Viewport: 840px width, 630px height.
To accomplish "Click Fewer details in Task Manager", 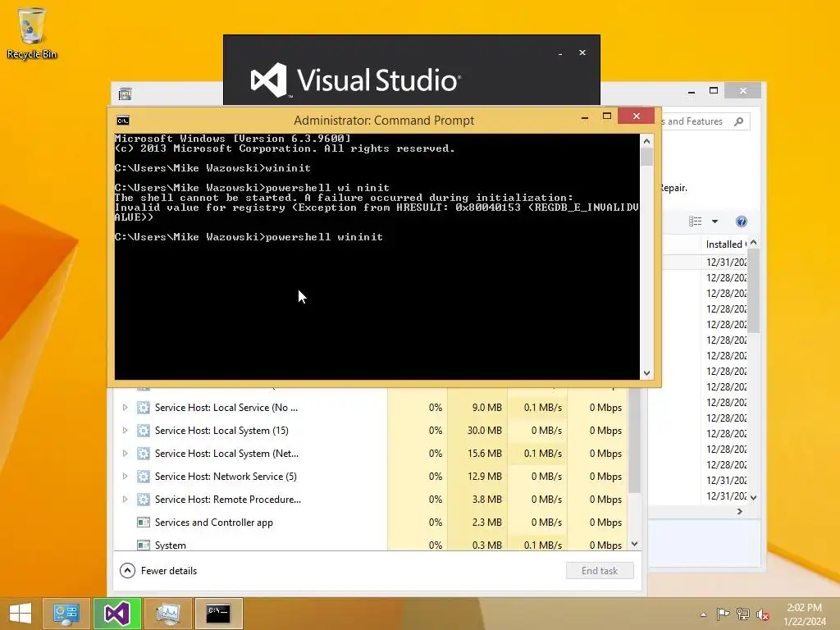I will [x=169, y=571].
